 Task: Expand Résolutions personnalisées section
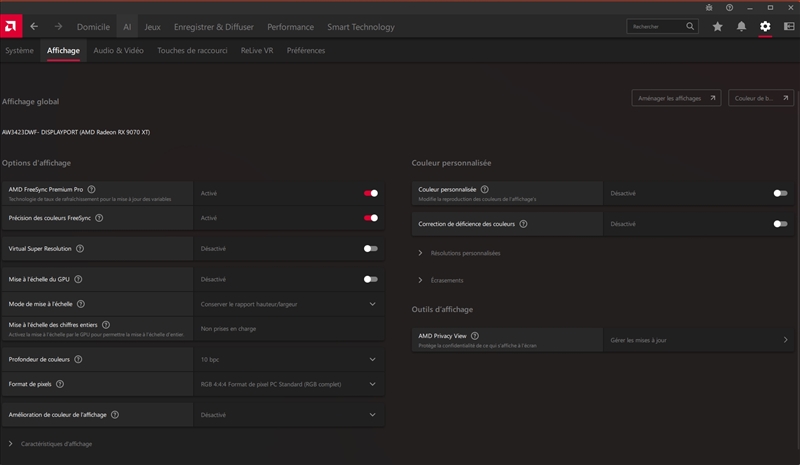tap(420, 253)
